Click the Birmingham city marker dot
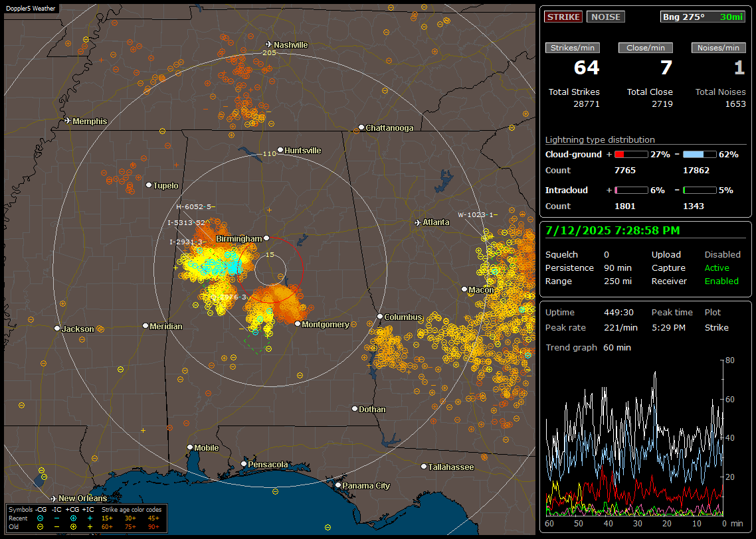756x539 pixels. pyautogui.click(x=266, y=238)
